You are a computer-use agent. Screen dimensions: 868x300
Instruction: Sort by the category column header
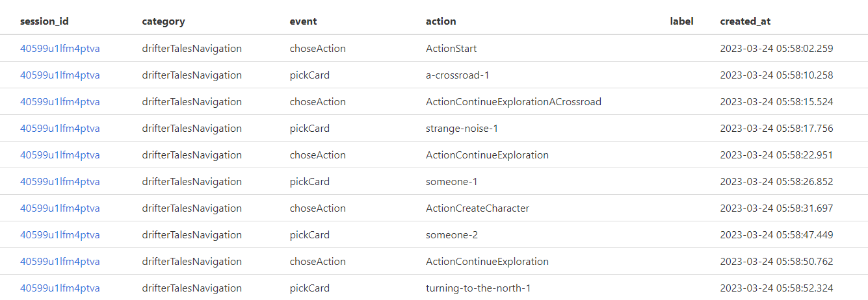(163, 21)
